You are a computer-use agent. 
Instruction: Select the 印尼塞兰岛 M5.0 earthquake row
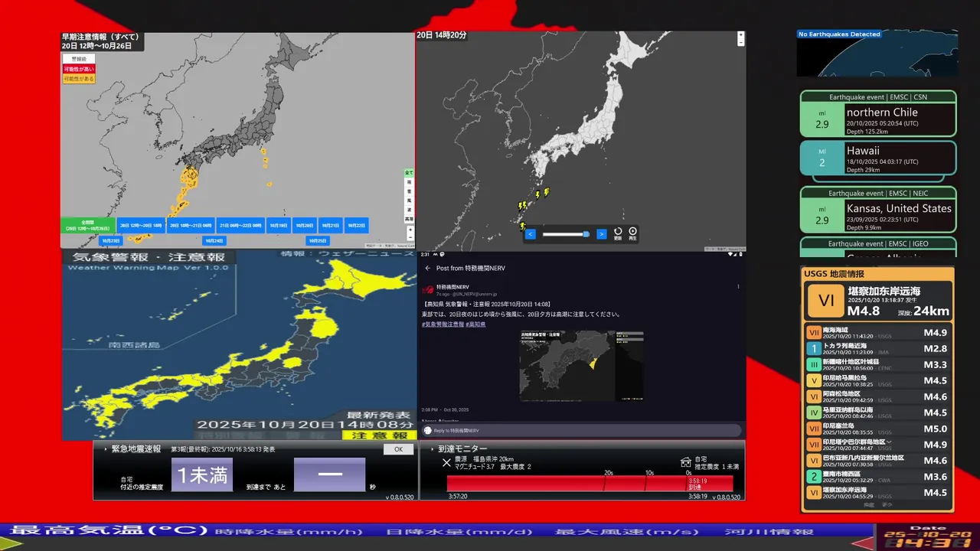click(878, 429)
